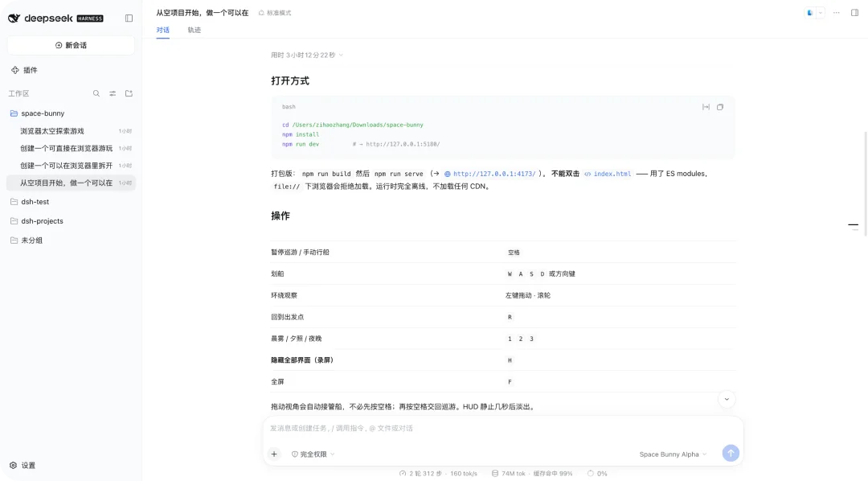
Task: Collapse the left sidebar panel icon
Action: pyautogui.click(x=129, y=18)
